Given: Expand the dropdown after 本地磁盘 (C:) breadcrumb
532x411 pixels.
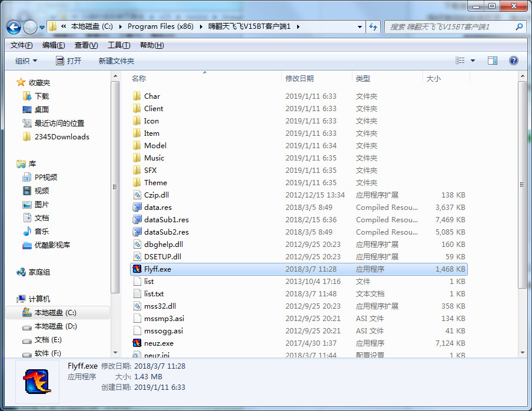Looking at the screenshot, I should tap(120, 27).
